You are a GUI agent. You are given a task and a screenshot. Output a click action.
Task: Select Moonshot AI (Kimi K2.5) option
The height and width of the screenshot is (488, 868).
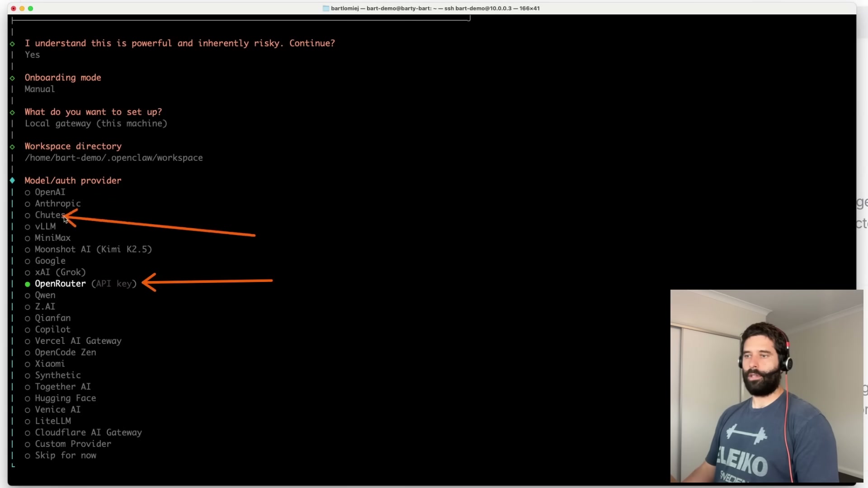(x=89, y=249)
